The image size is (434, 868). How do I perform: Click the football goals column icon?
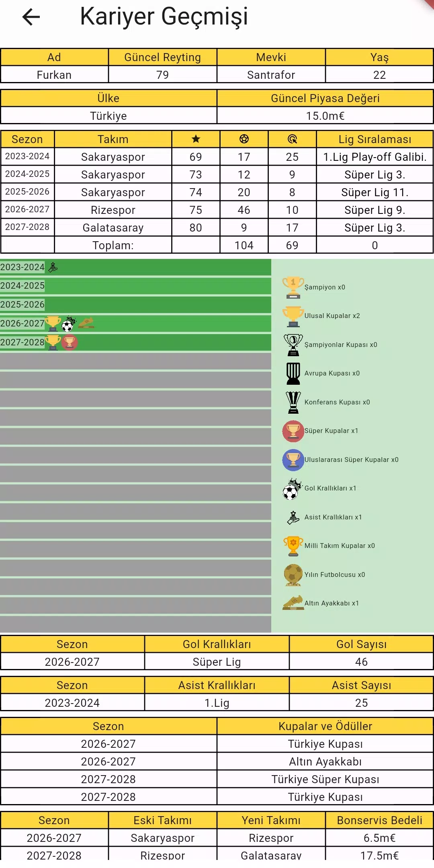tap(244, 139)
